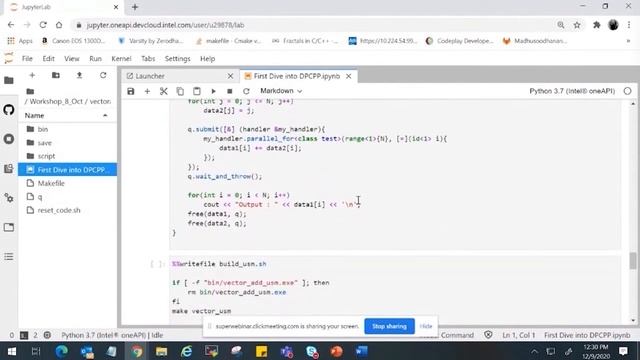Click the notebook vertical scrollbar thumb
The image size is (640, 360).
pos(633,260)
